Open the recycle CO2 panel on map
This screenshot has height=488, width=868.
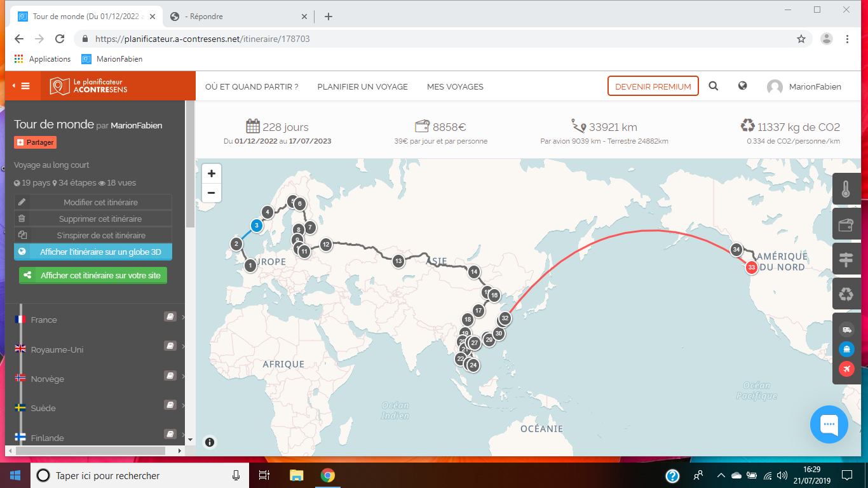(846, 294)
